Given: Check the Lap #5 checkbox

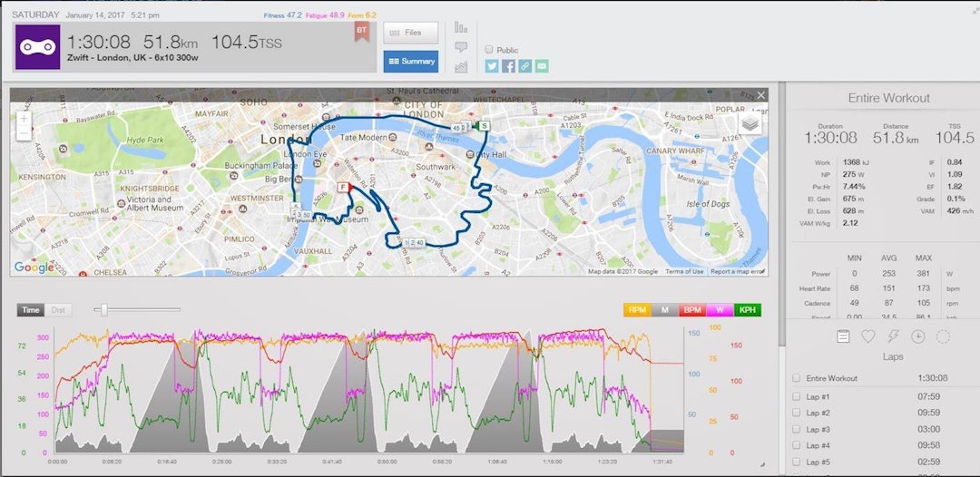Looking at the screenshot, I should (796, 462).
